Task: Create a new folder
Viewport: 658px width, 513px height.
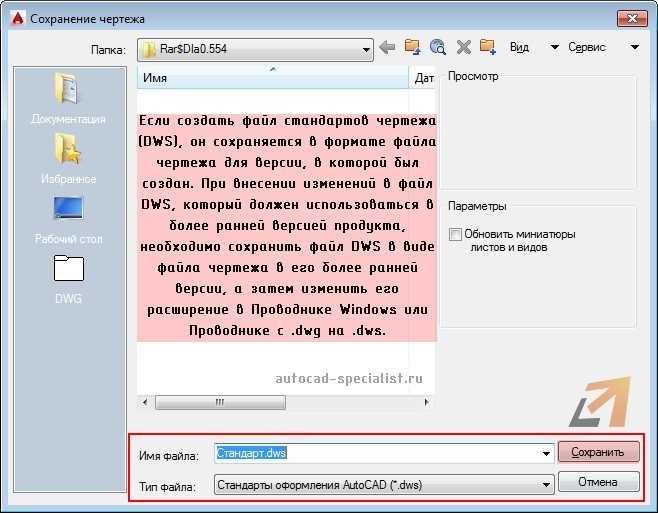Action: (488, 47)
